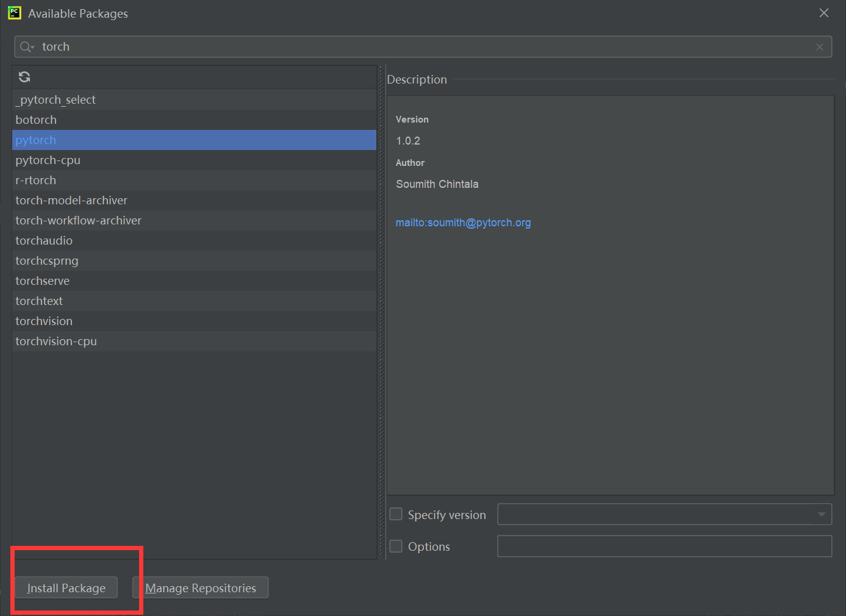Click the reload packages list icon

24,77
